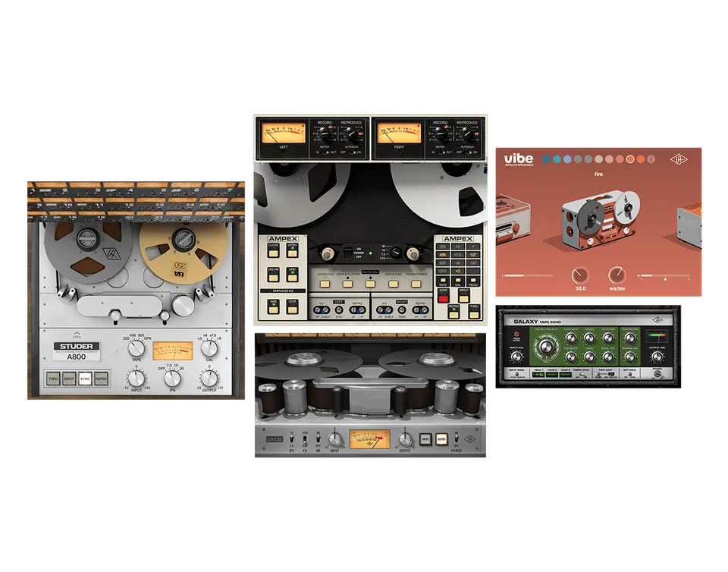Toggle HISS & HUM on the Ampex
This screenshot has height=572, width=728.
(394, 283)
